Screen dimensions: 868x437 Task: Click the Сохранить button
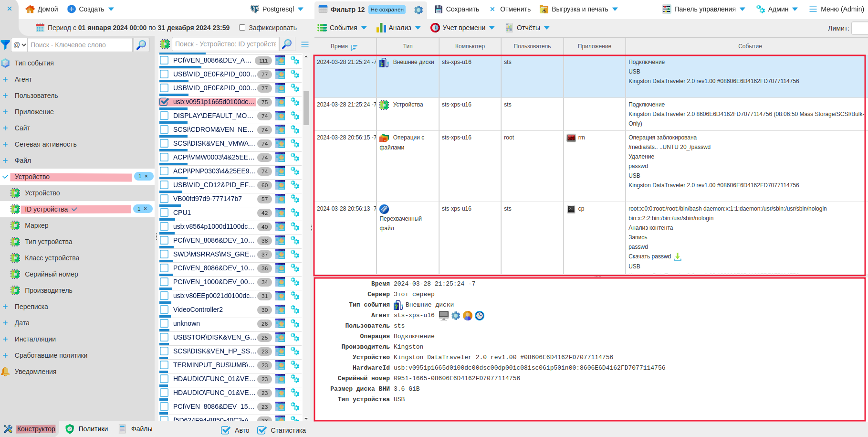(x=457, y=9)
